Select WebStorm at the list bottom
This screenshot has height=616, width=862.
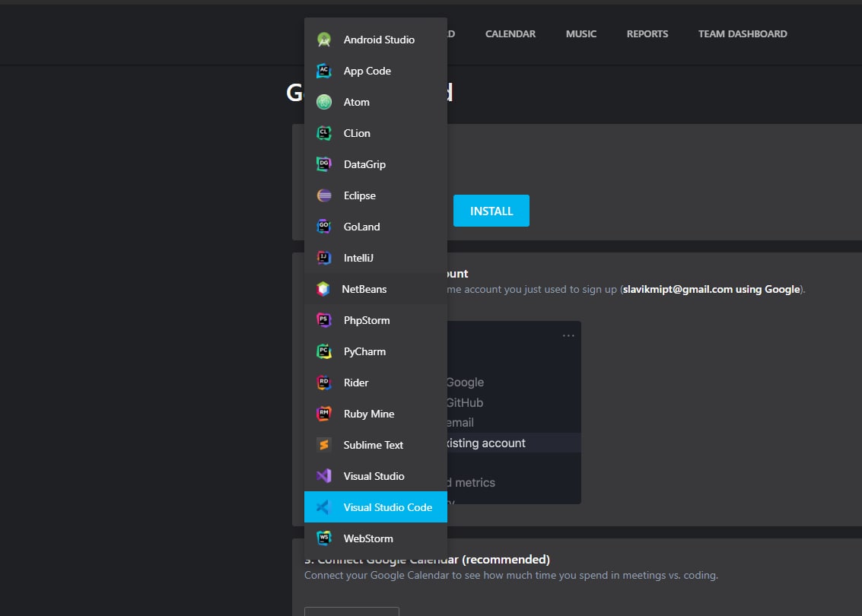376,538
